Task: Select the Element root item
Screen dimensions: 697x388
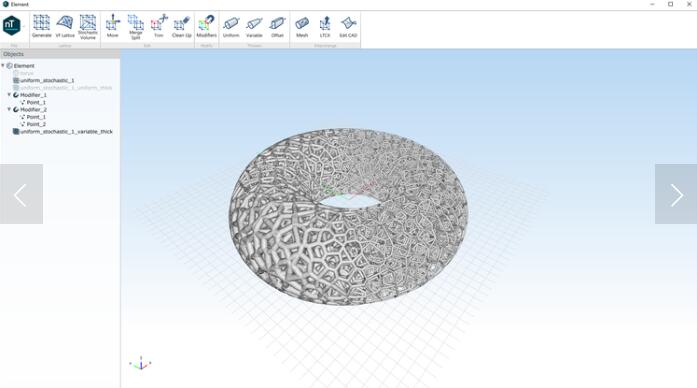Action: [x=20, y=66]
